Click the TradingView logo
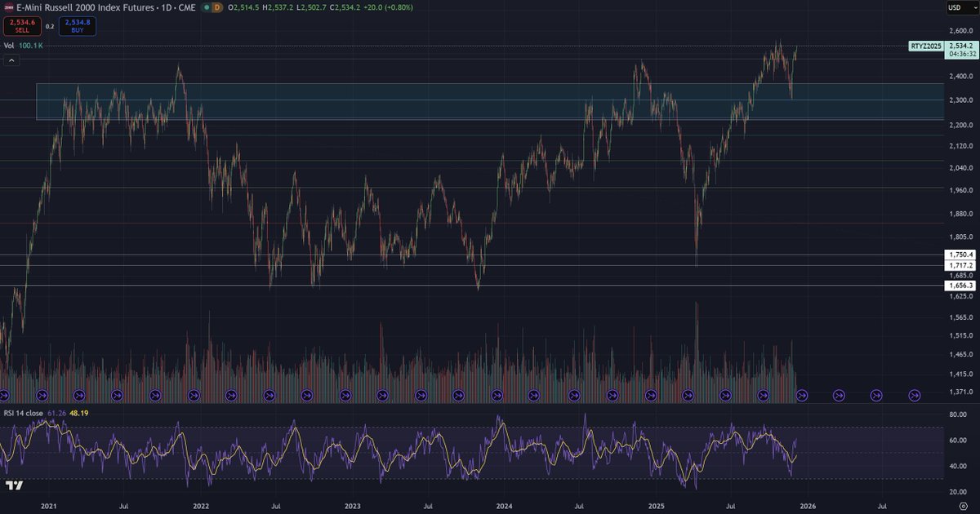 [14, 487]
